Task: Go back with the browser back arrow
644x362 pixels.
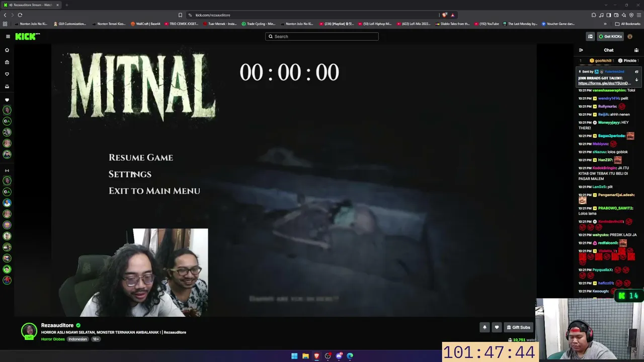Action: point(6,15)
